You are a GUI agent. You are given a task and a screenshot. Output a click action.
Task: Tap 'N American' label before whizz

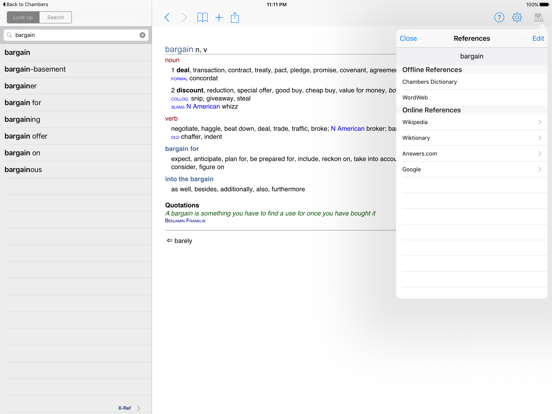(x=203, y=106)
